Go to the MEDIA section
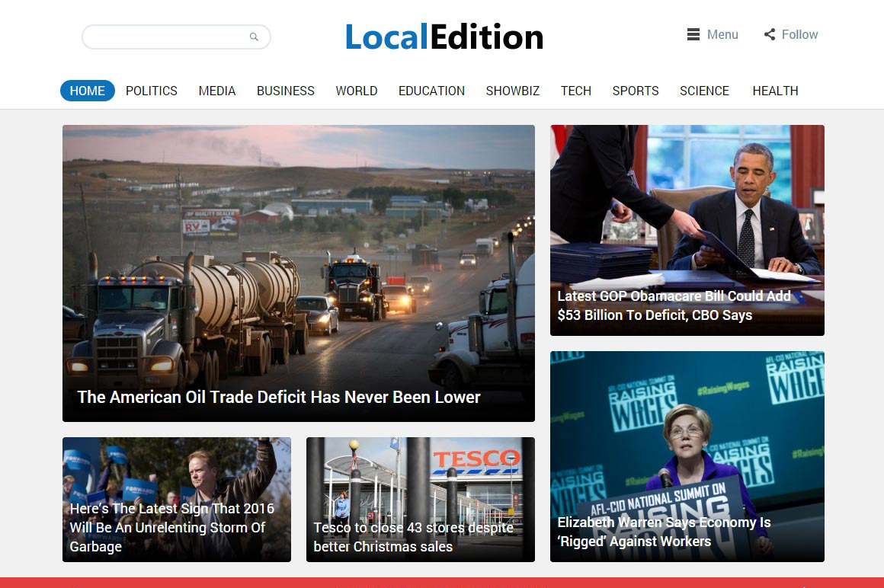Viewport: 884px width, 588px height. pyautogui.click(x=217, y=91)
